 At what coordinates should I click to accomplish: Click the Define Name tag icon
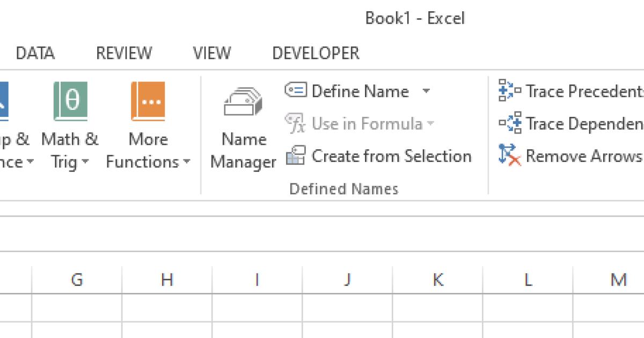coord(297,91)
